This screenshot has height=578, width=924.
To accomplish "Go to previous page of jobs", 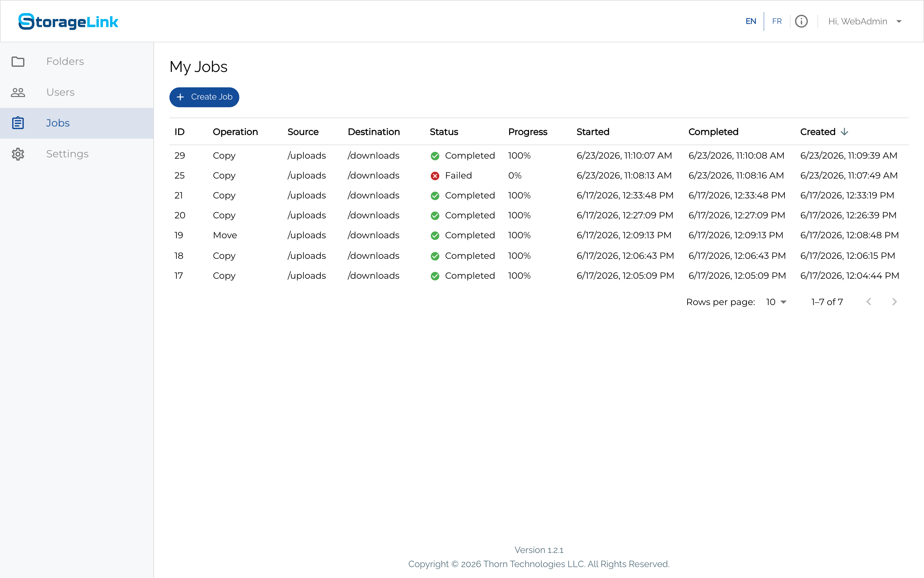I will 868,302.
